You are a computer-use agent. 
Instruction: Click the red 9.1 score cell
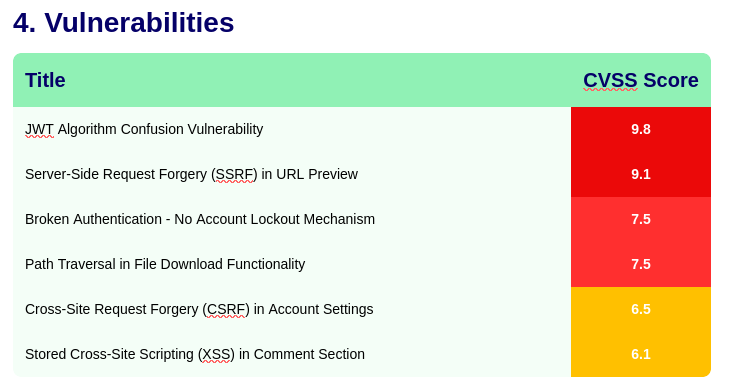641,174
